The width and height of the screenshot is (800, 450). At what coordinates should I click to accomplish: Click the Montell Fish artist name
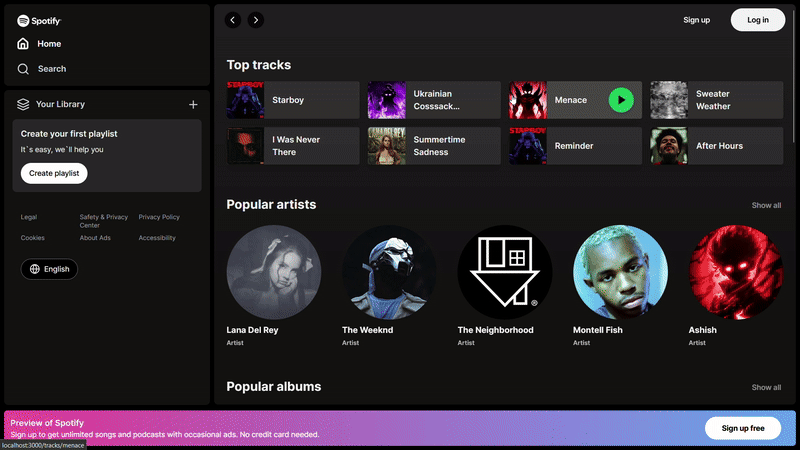[597, 330]
